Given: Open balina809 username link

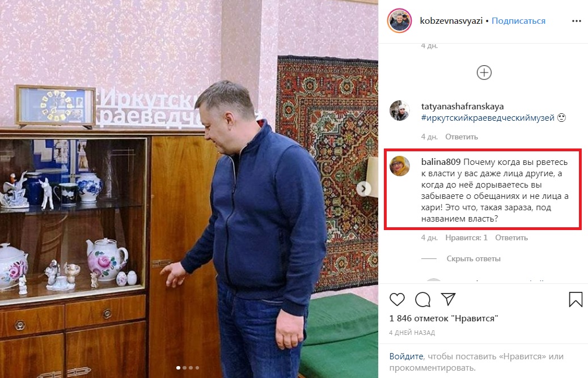Looking at the screenshot, I should 441,162.
